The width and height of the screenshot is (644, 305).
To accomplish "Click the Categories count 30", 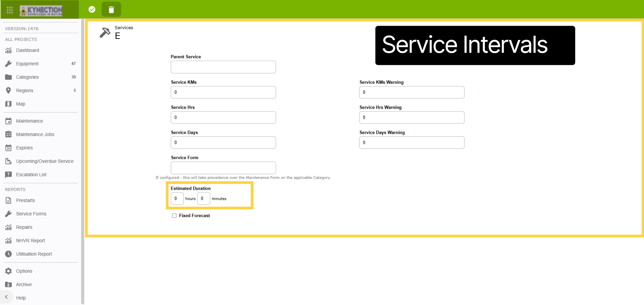I will (74, 77).
